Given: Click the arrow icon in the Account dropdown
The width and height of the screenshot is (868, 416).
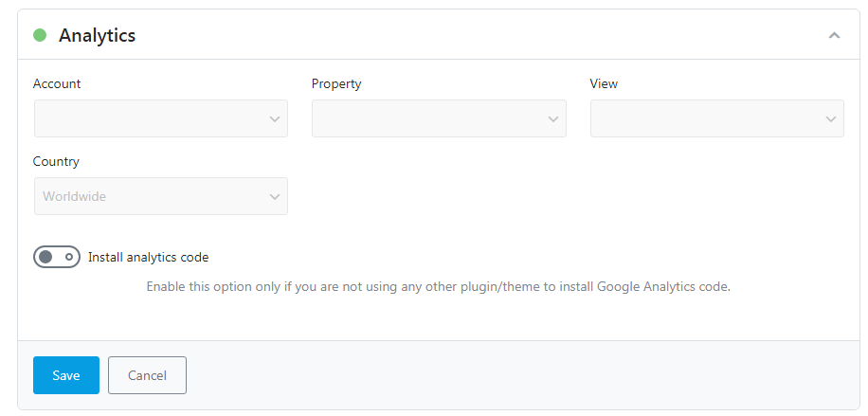Looking at the screenshot, I should click(275, 119).
